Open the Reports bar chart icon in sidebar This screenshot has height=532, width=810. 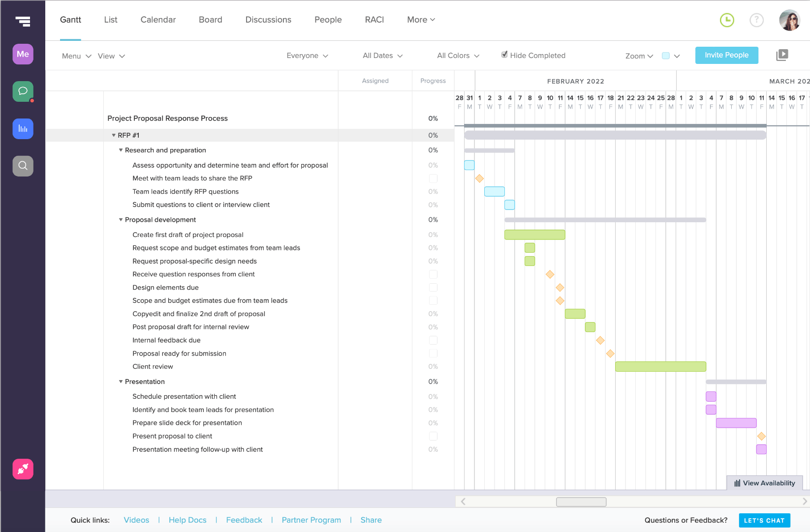click(23, 128)
